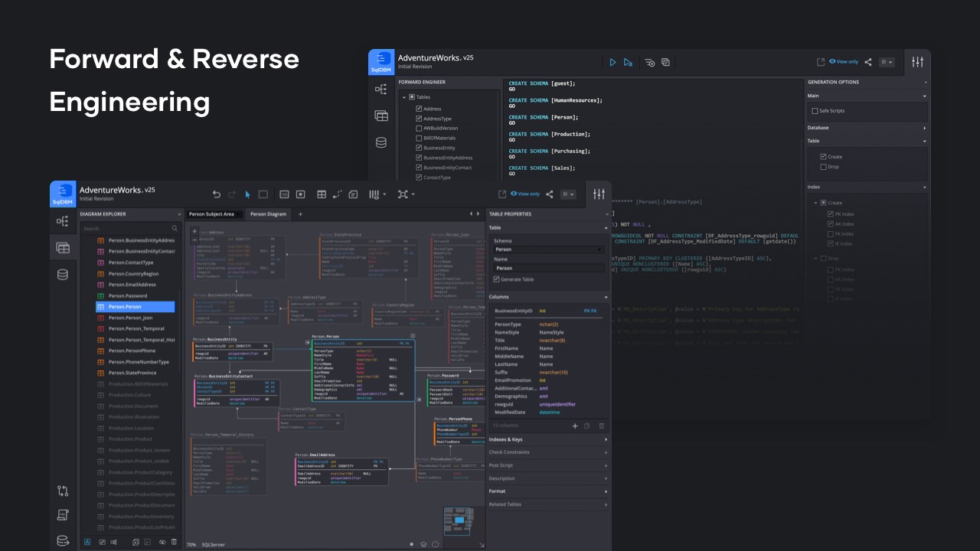Open share icon in Forward Engineer window
Screen dimensions: 980x551
(868, 62)
